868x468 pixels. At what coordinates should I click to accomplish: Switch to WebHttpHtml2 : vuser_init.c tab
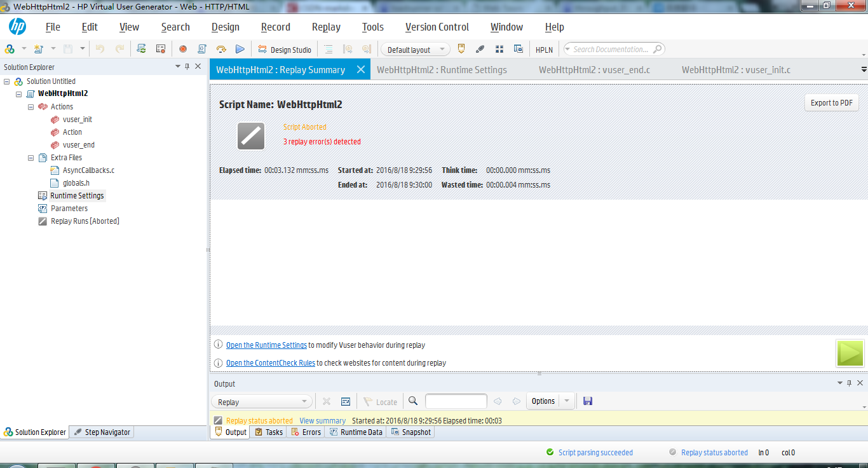(x=736, y=70)
